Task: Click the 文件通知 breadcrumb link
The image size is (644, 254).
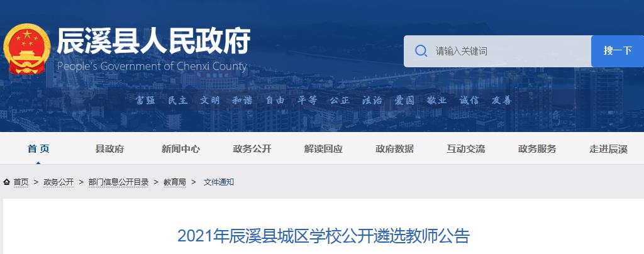Action: 218,182
